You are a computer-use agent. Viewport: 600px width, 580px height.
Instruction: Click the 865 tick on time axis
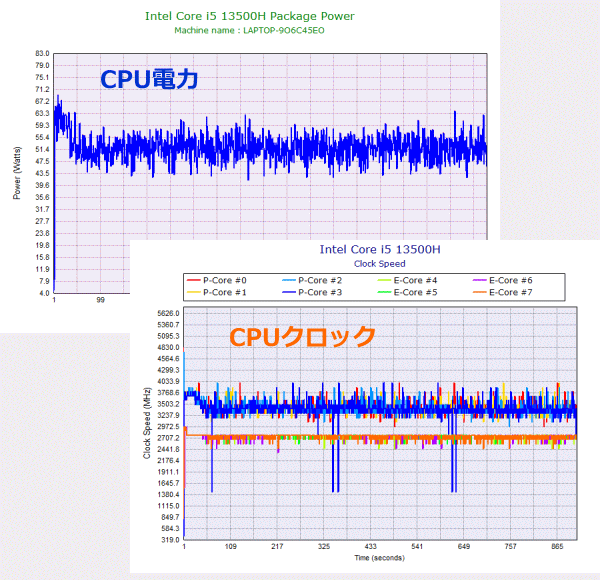[x=557, y=547]
